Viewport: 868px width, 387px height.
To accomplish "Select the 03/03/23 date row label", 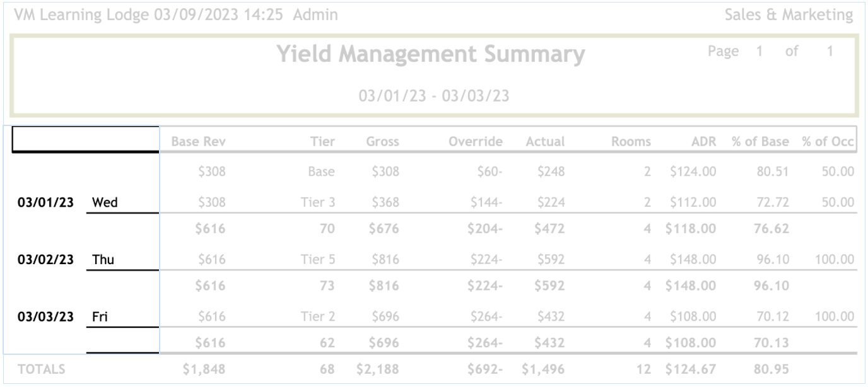I will 45,316.
